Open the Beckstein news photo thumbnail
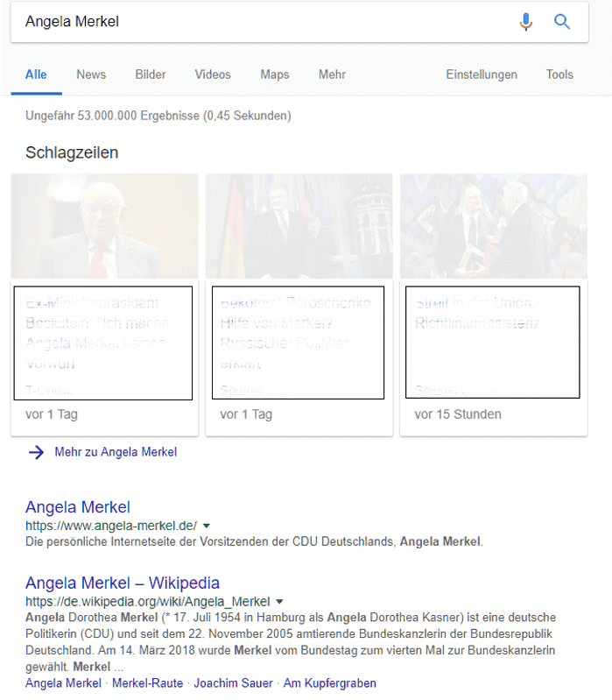The width and height of the screenshot is (612, 700). [104, 226]
